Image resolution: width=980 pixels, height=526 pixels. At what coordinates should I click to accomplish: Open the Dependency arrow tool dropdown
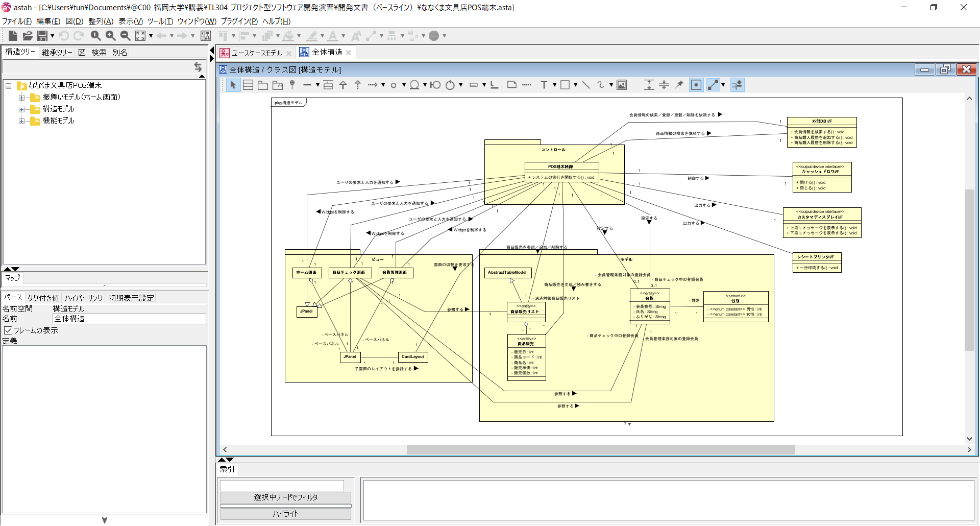[383, 85]
